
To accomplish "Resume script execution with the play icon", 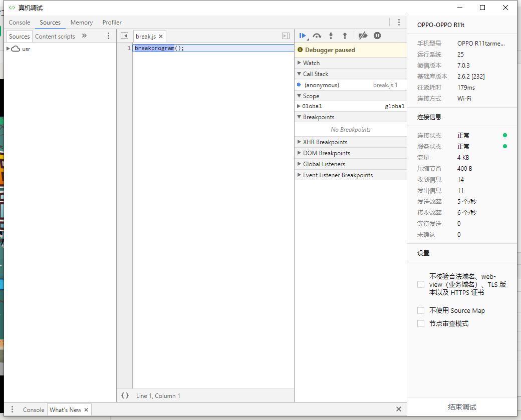I will pos(303,36).
